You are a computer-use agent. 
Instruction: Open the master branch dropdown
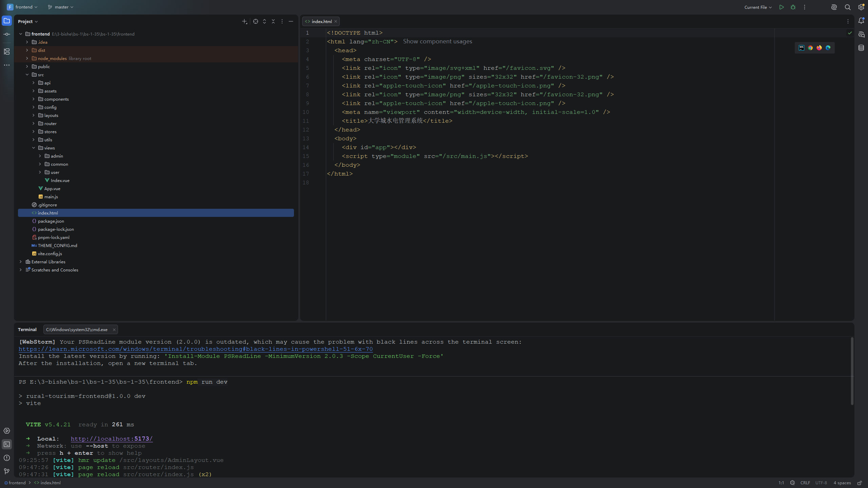[x=61, y=7]
